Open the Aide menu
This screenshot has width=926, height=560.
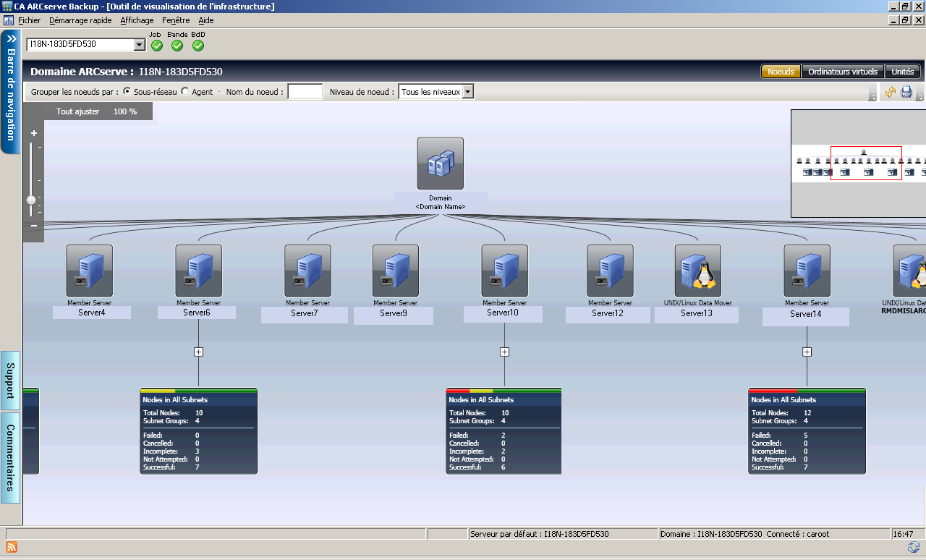206,20
